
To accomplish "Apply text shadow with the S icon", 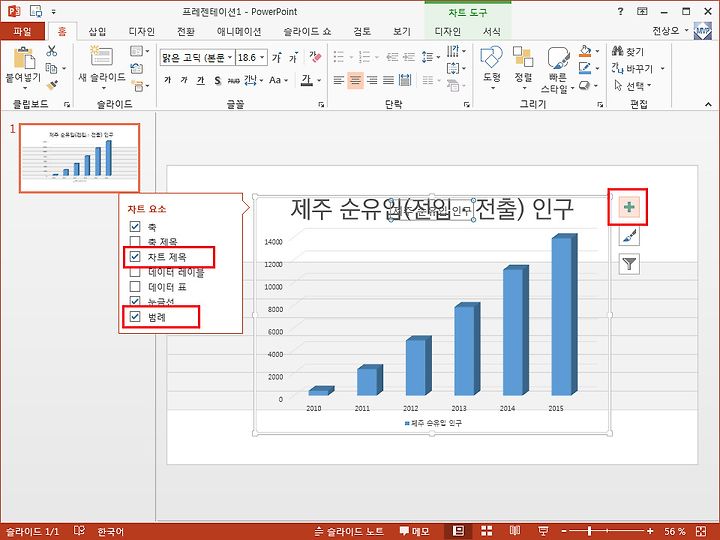I will pos(217,81).
